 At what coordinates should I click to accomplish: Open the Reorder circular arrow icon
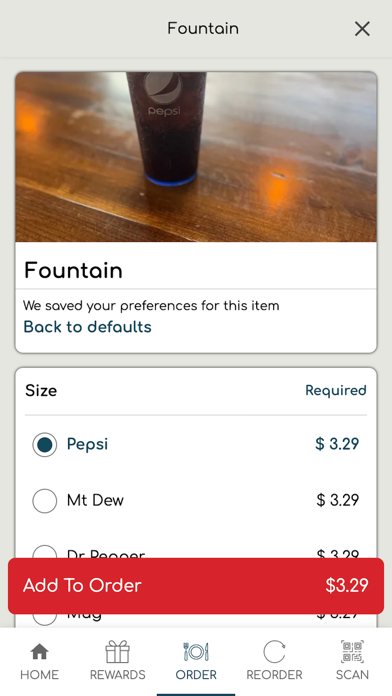click(x=274, y=652)
